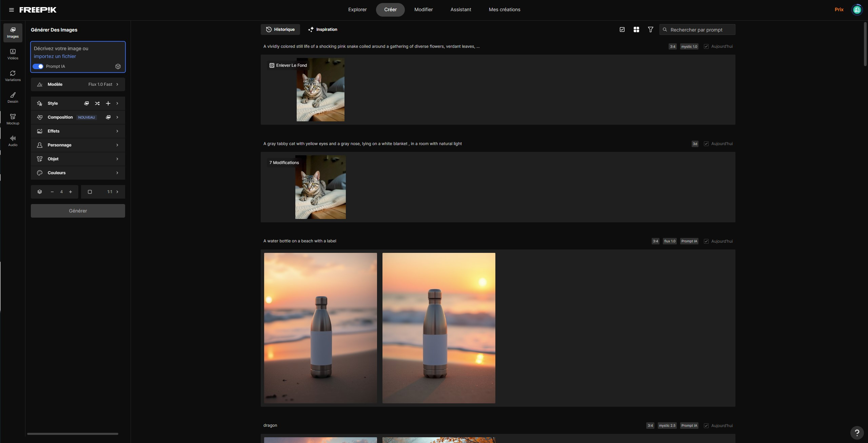
Task: Tick the dragon prompt checkbox
Action: point(706,426)
